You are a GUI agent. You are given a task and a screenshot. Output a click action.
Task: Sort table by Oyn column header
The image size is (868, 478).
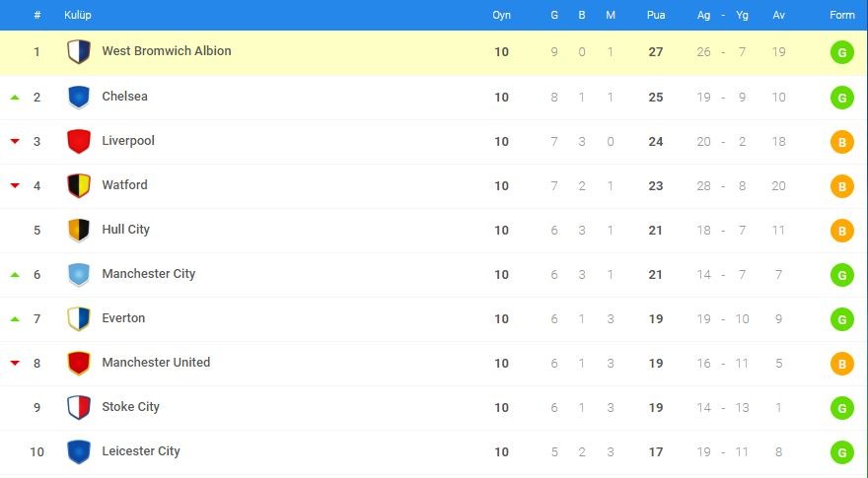coord(501,15)
